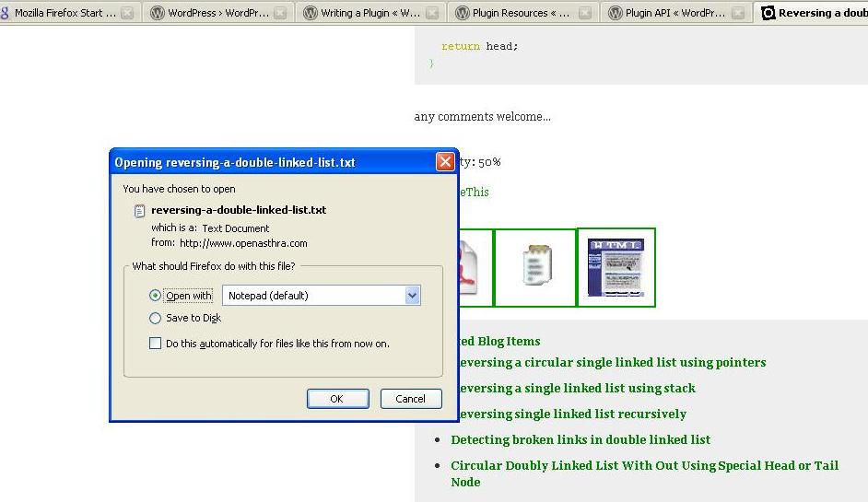Close the Plugin Resources tab
This screenshot has width=868, height=502.
[x=584, y=13]
